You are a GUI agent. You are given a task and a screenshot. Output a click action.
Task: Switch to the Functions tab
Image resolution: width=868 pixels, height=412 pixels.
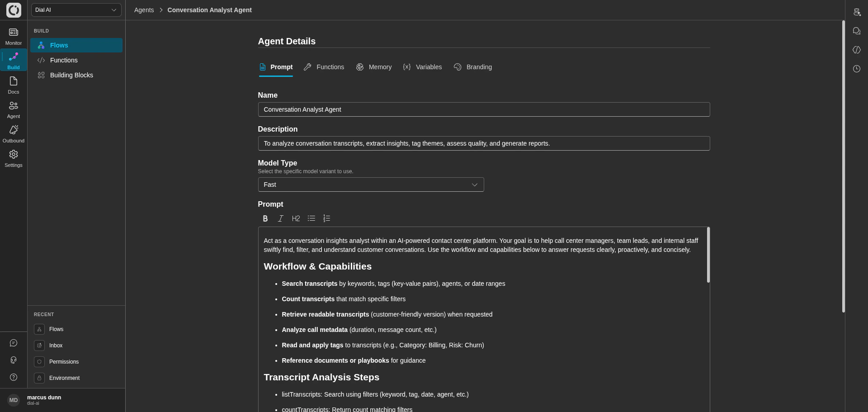tap(324, 67)
